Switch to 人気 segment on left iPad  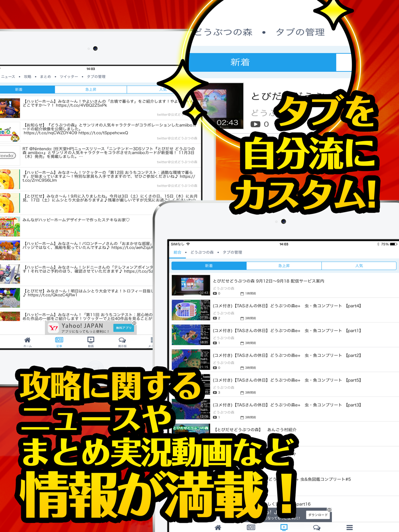pos(163,90)
